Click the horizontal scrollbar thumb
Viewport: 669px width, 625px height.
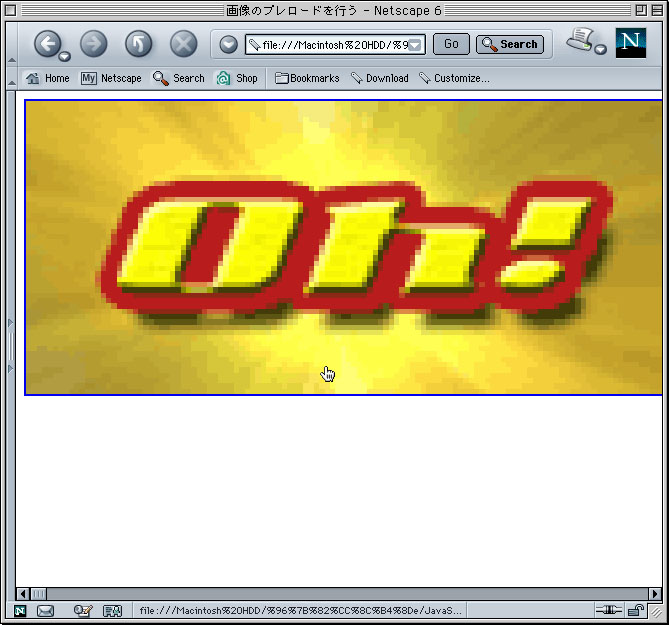pos(38,593)
